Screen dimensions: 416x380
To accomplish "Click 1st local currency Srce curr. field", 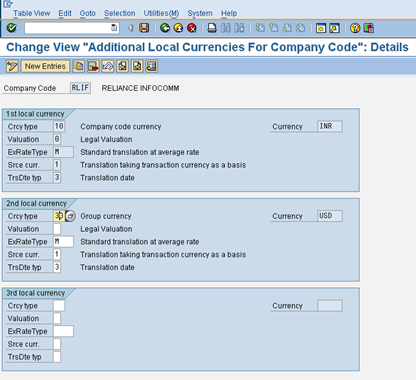I will 57,165.
